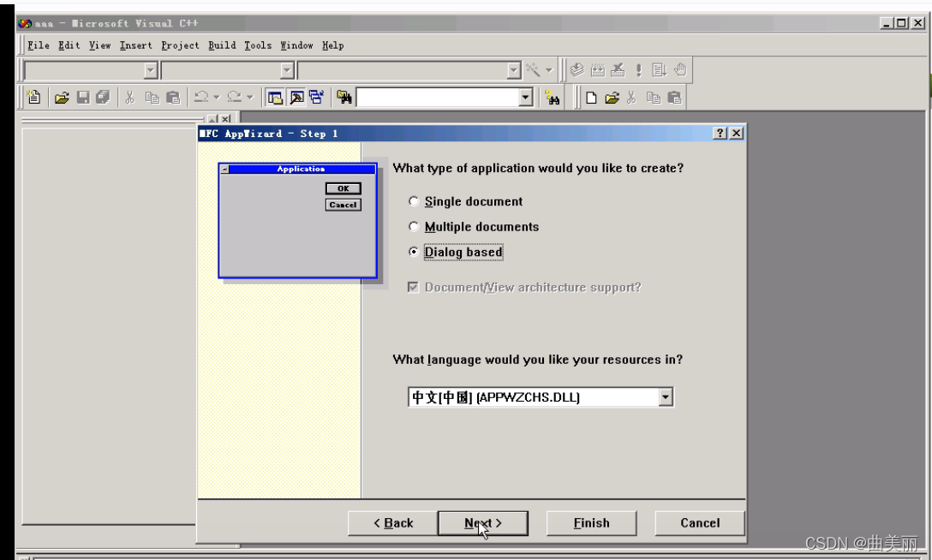Click the Next button
932x560 pixels.
(x=482, y=523)
